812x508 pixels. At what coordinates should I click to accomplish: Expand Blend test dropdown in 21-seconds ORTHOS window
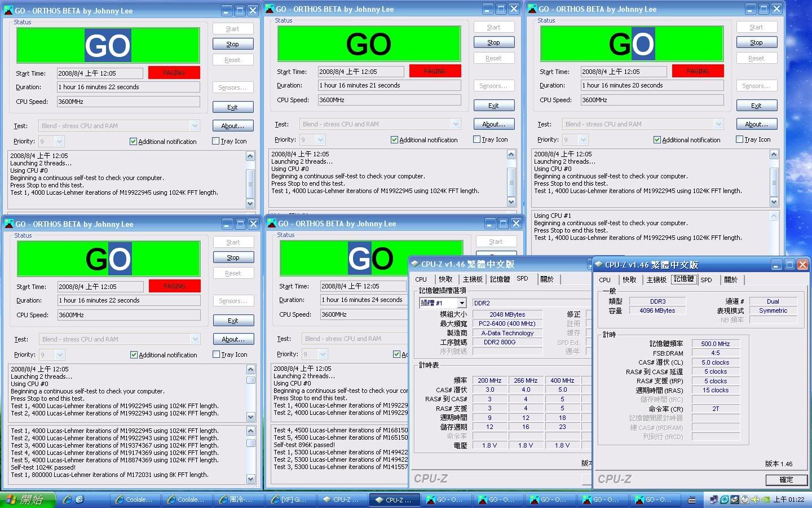456,124
